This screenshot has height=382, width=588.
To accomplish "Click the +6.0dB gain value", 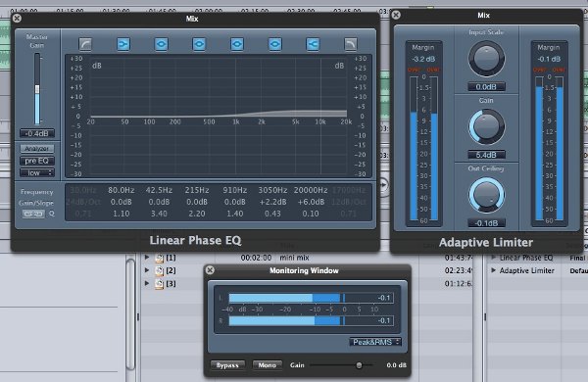I will [x=311, y=202].
